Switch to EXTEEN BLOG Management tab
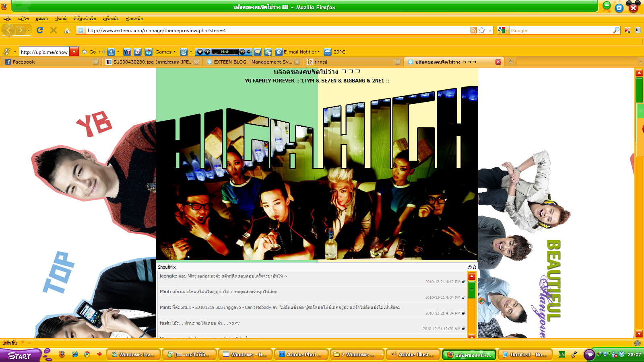Screen dimensions: 644x362 252,62
